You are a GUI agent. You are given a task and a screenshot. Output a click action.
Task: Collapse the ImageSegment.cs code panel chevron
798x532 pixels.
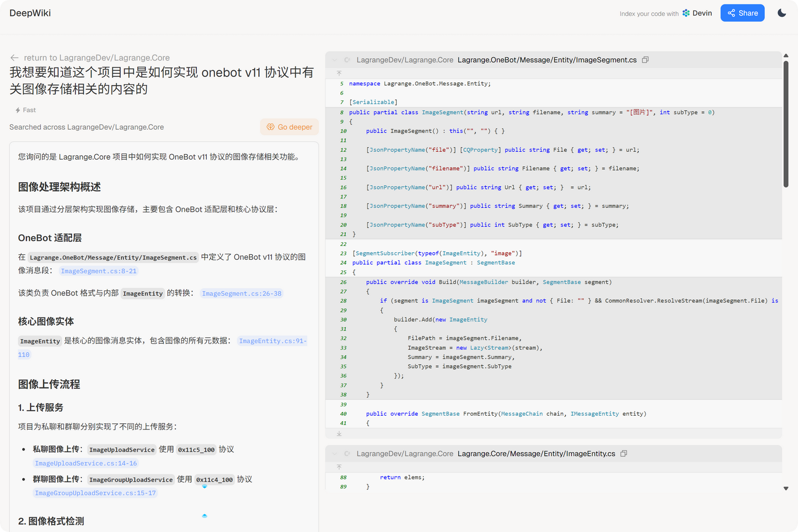pos(335,60)
